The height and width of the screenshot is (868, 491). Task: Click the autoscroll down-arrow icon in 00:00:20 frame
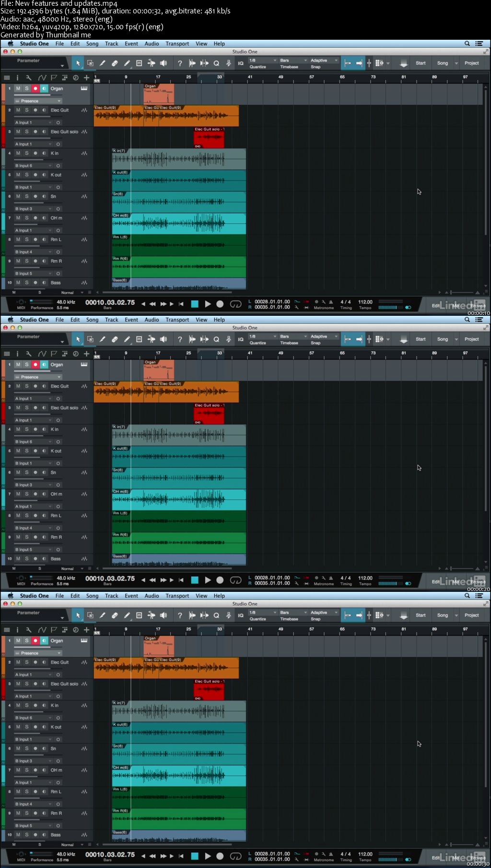[404, 339]
